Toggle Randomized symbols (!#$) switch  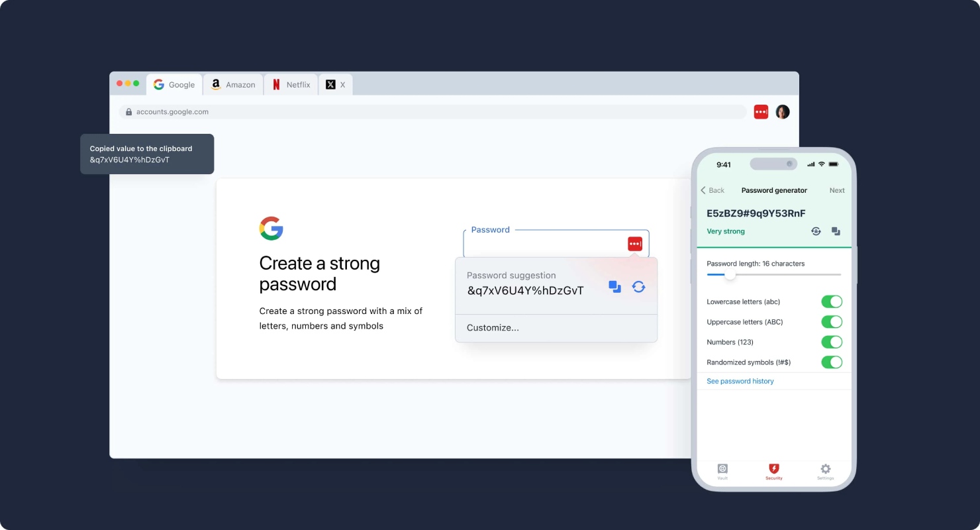832,362
